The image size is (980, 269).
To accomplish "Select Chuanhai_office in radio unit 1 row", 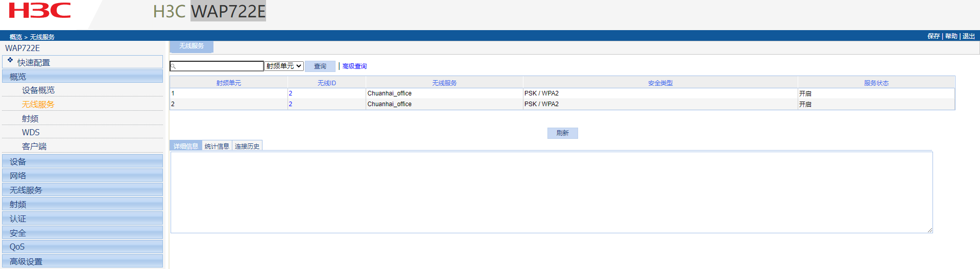I will pyautogui.click(x=390, y=93).
